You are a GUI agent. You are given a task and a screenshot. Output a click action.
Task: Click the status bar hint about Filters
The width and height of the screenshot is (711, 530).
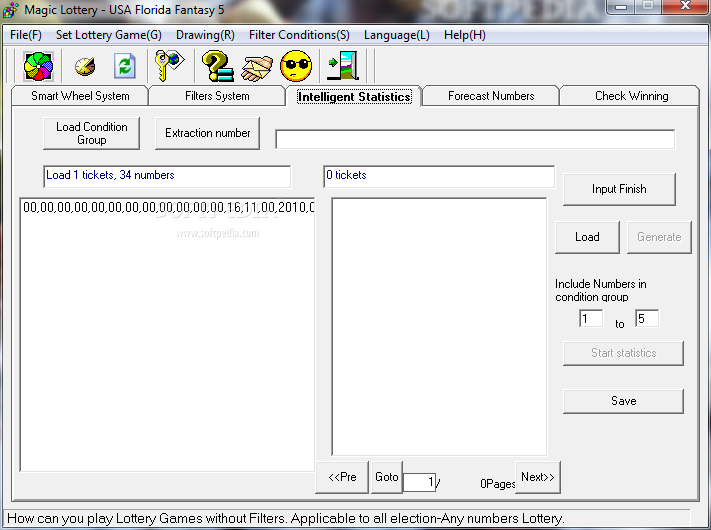click(286, 519)
